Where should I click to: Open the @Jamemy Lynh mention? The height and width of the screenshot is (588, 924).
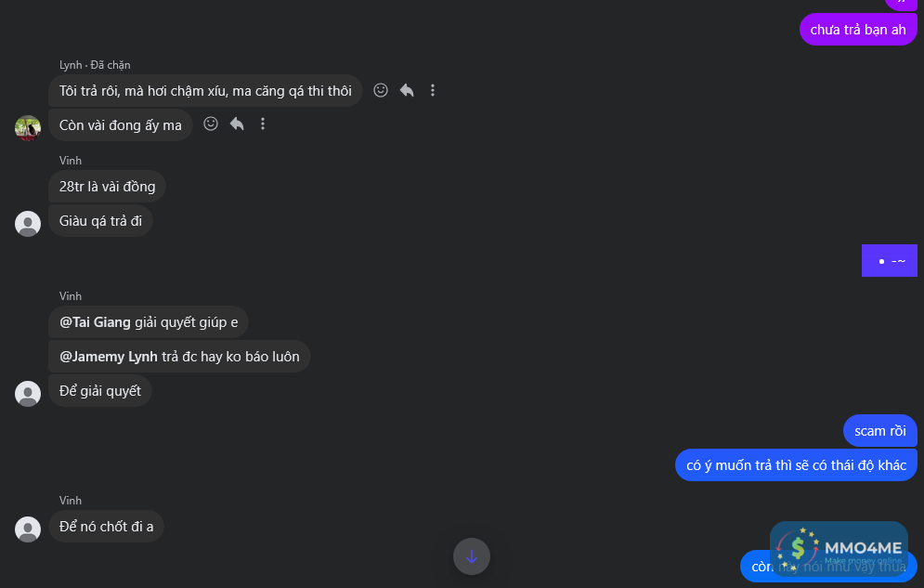point(109,357)
